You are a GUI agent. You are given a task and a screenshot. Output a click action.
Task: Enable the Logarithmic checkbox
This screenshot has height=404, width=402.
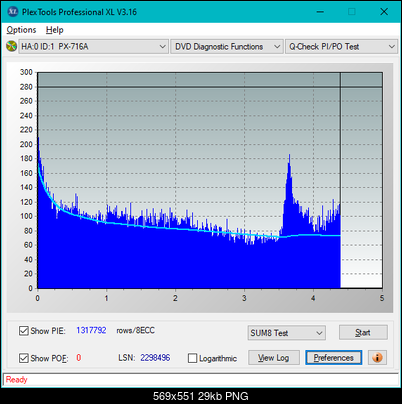(192, 358)
